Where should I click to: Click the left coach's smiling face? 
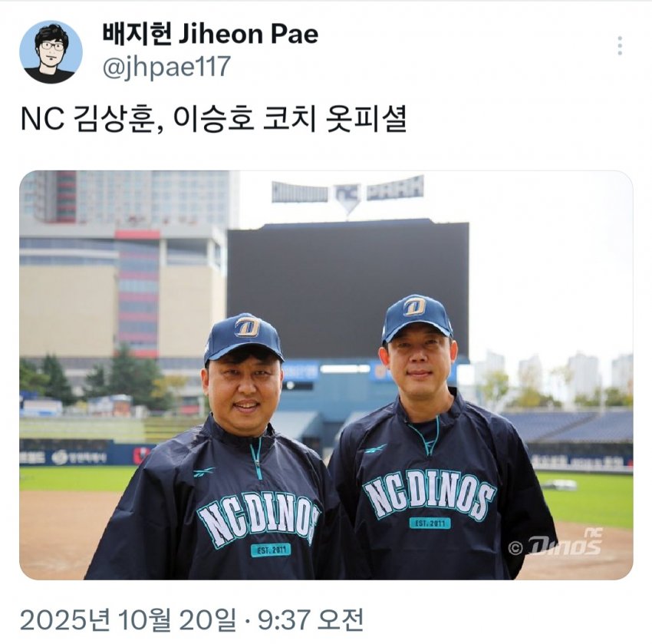pyautogui.click(x=243, y=391)
